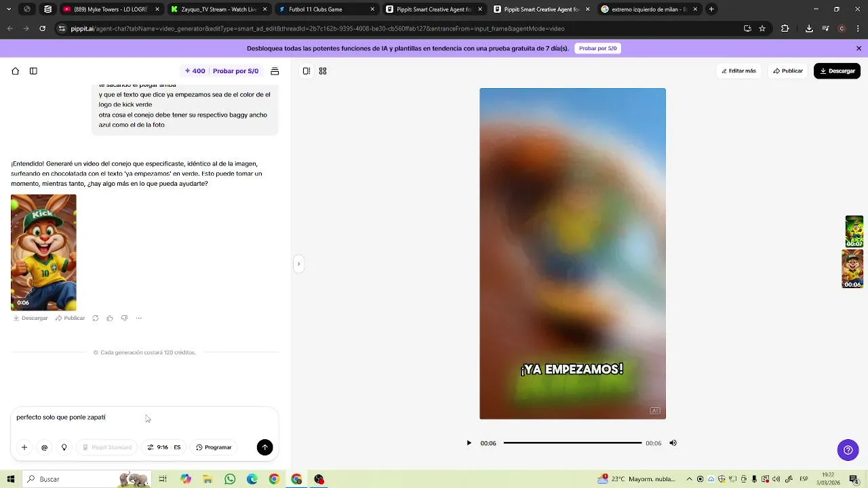
Task: Switch to the Myke Towers YouTube tab
Action: tap(111, 9)
